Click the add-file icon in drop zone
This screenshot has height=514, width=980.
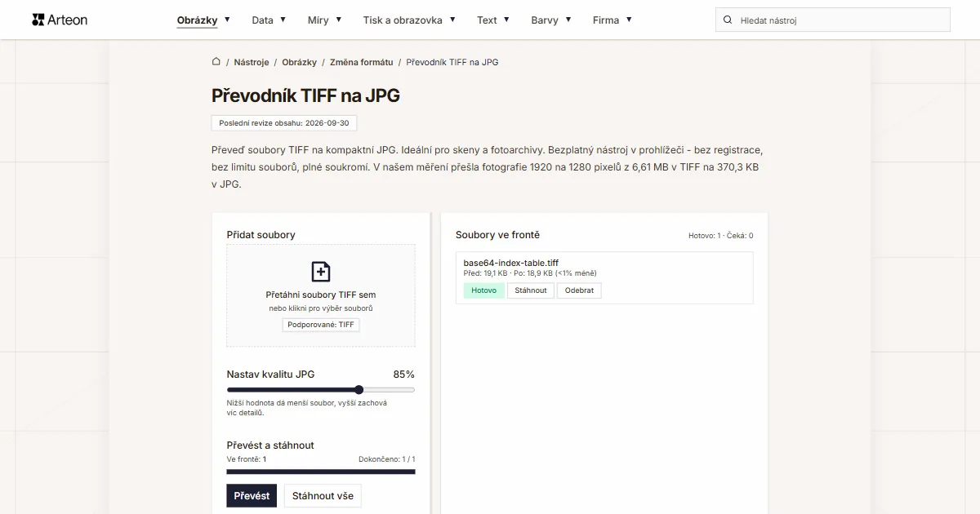click(321, 272)
